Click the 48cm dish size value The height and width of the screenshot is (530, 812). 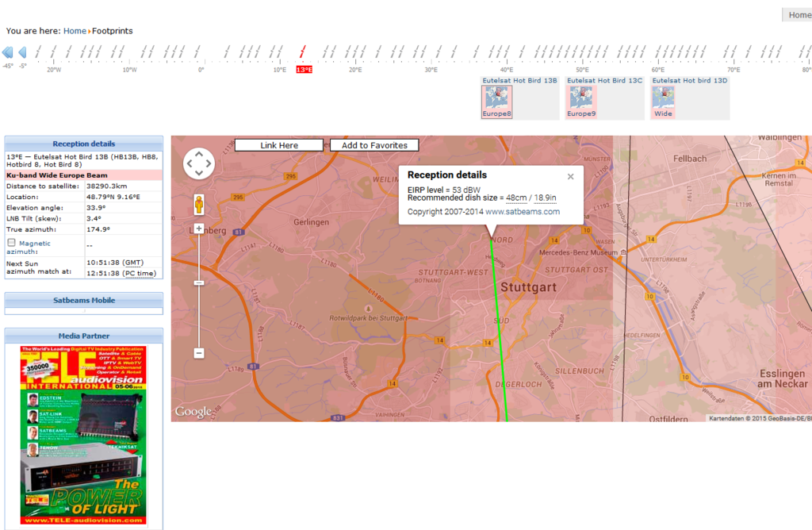[516, 198]
